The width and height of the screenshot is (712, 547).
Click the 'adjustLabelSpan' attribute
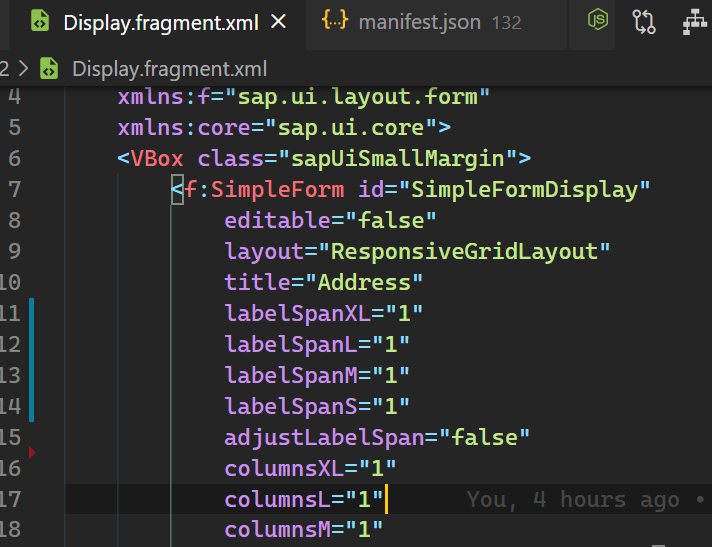click(x=325, y=438)
